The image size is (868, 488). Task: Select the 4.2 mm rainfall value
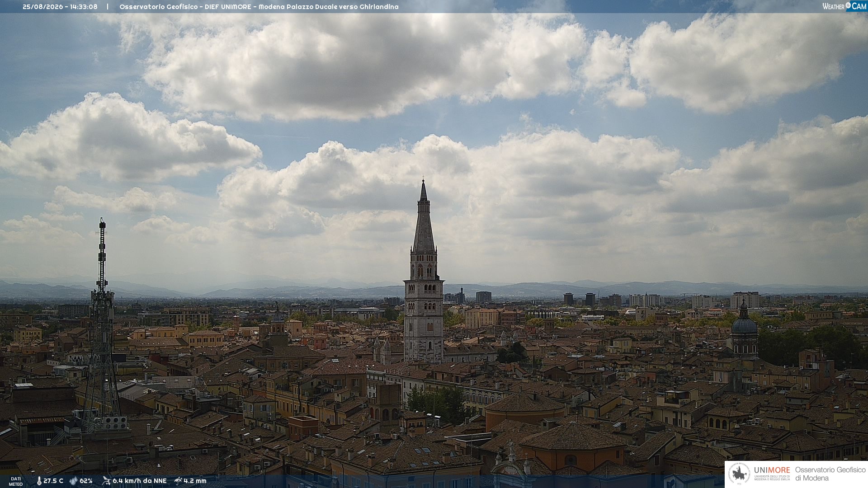pyautogui.click(x=195, y=481)
